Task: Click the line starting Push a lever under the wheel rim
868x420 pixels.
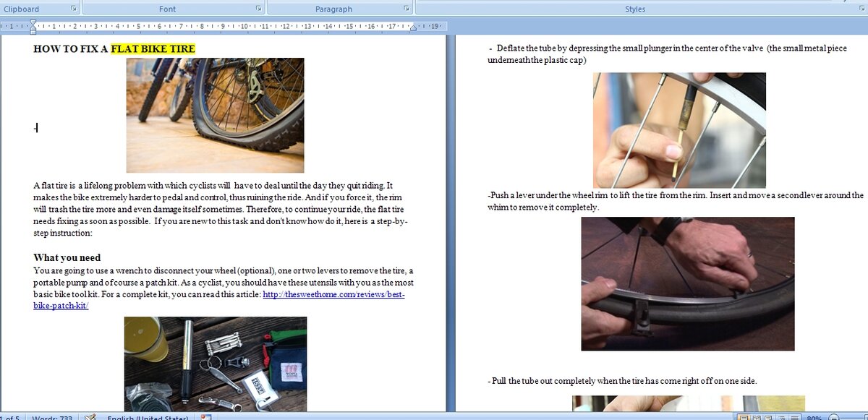Action: [676, 195]
